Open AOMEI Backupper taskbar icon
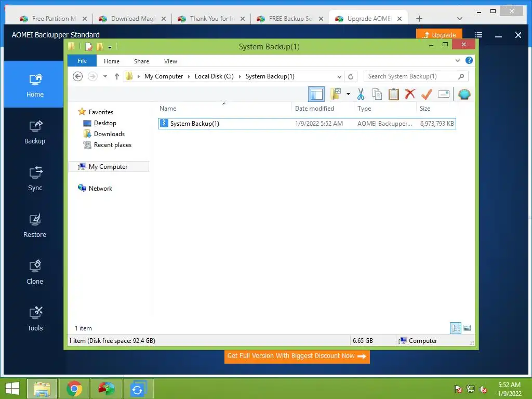The width and height of the screenshot is (532, 399). 138,389
